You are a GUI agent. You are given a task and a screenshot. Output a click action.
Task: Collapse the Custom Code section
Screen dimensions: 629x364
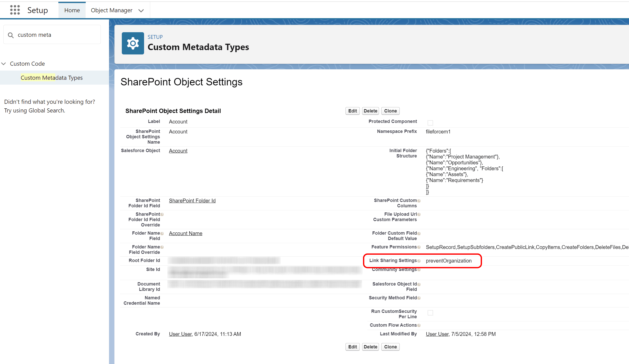pyautogui.click(x=4, y=64)
